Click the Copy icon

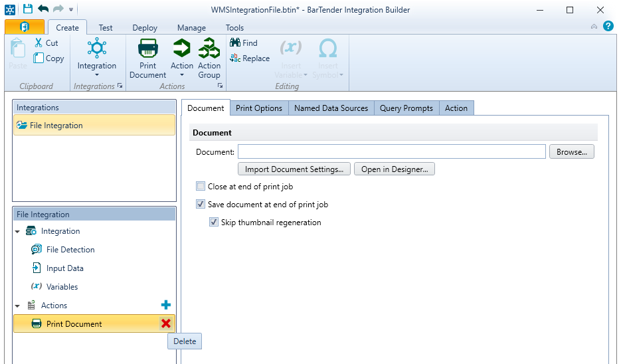pyautogui.click(x=39, y=58)
